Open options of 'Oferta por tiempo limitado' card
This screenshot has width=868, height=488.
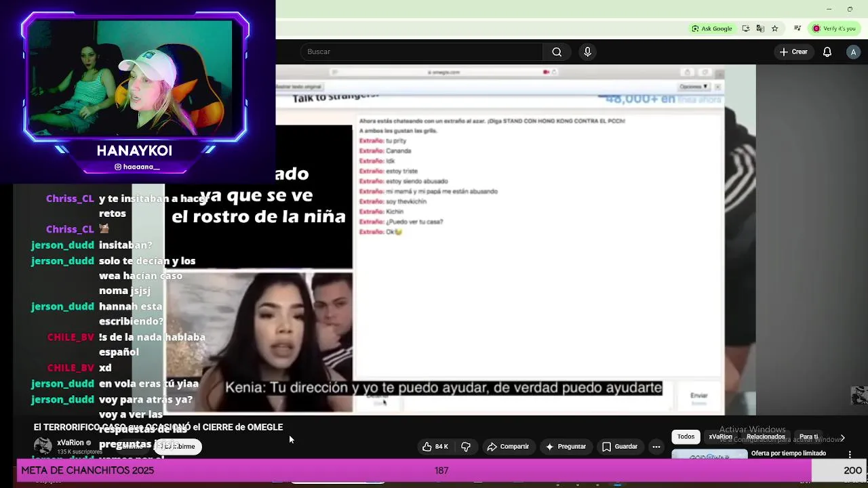850,454
